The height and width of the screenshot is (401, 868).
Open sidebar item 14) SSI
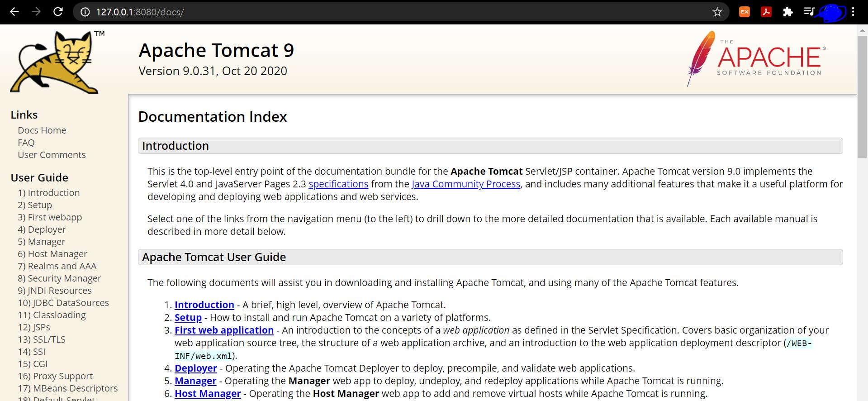point(32,352)
